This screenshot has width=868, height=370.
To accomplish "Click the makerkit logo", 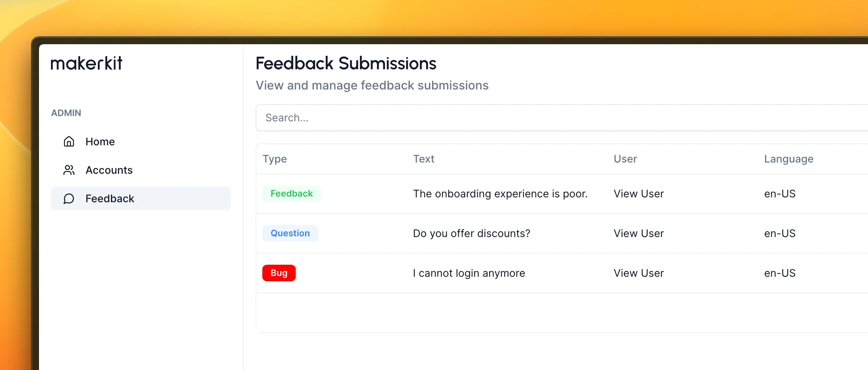I will (87, 63).
